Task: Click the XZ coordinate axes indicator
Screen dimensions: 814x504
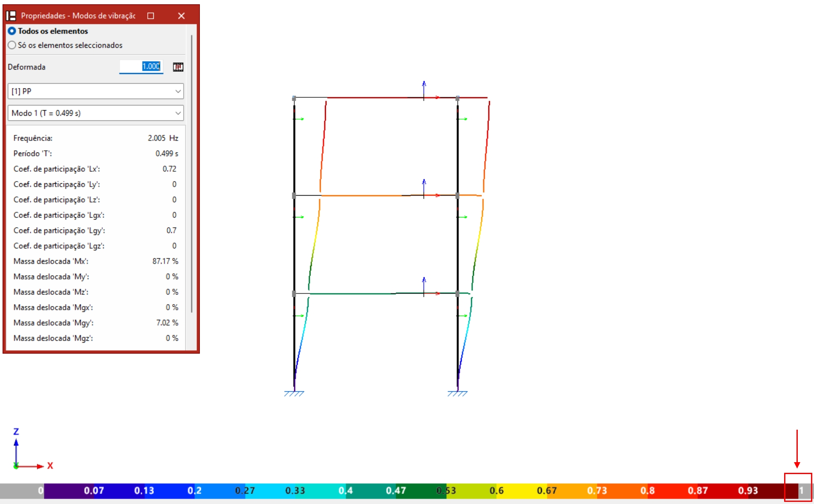Action: (32, 449)
